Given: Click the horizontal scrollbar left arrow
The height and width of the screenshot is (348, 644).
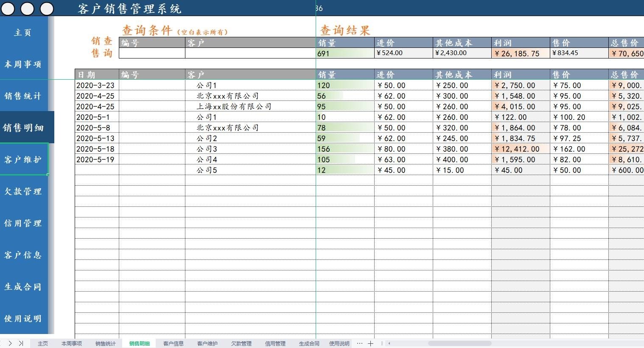Looking at the screenshot, I should point(389,343).
